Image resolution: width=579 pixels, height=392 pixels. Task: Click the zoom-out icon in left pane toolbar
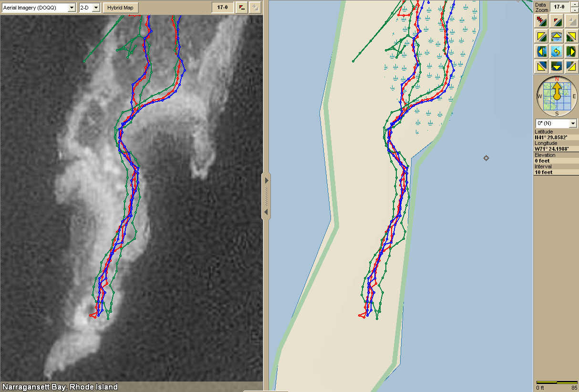click(242, 8)
